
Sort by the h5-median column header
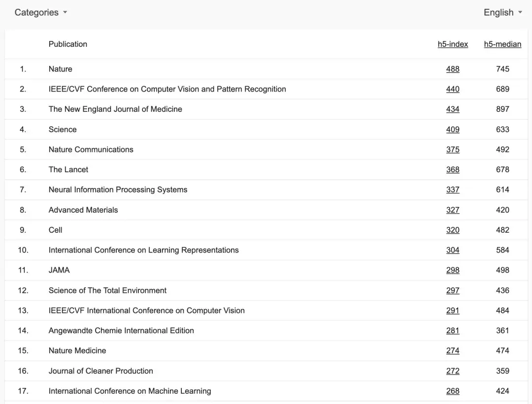[502, 44]
